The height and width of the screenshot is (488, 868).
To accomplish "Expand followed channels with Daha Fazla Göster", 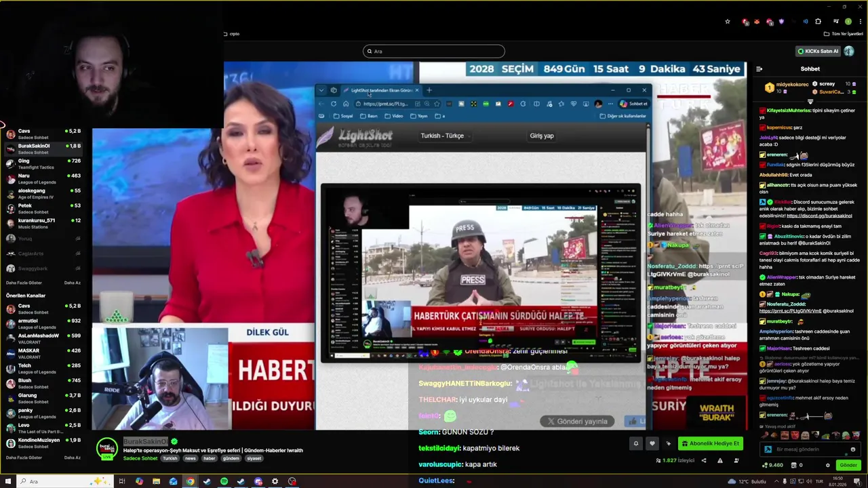I will (x=24, y=283).
